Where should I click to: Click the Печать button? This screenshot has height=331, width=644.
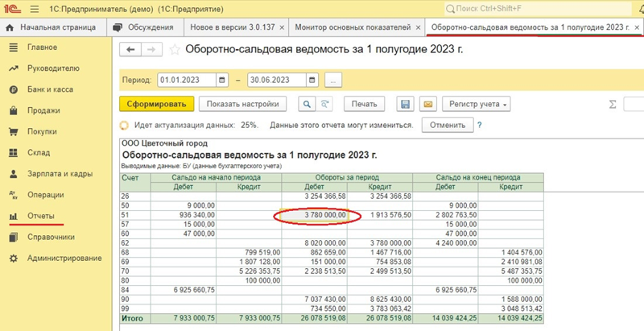[364, 105]
